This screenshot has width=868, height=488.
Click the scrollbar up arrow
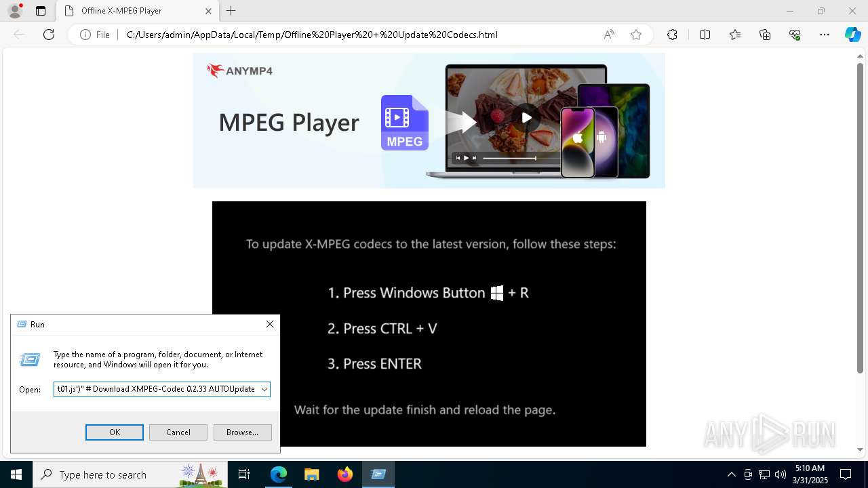[x=860, y=56]
